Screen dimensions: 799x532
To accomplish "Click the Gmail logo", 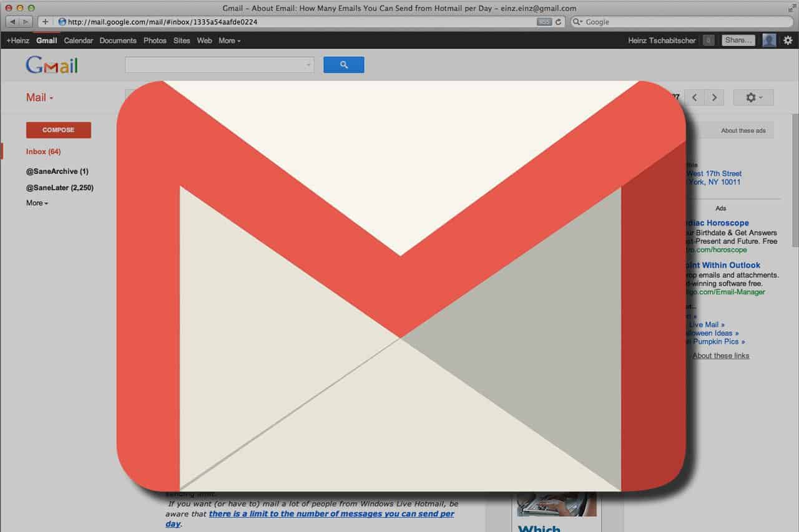I will (52, 64).
